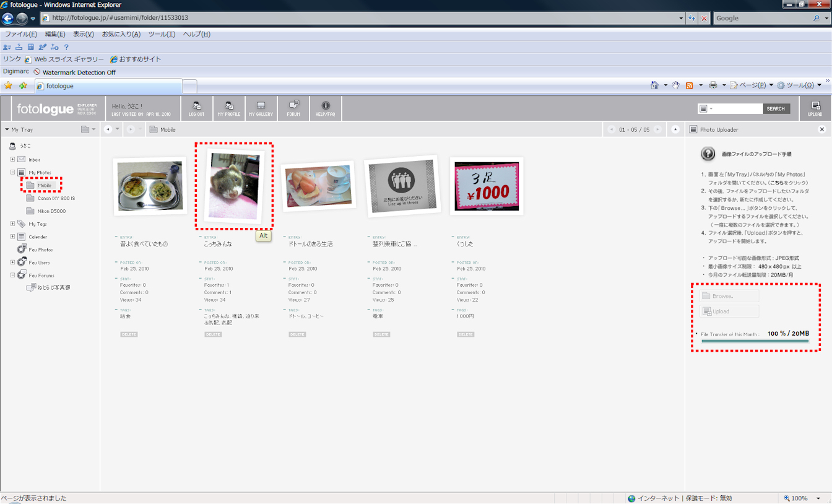
Task: Click the blue question mark toolbar icon
Action: (67, 47)
